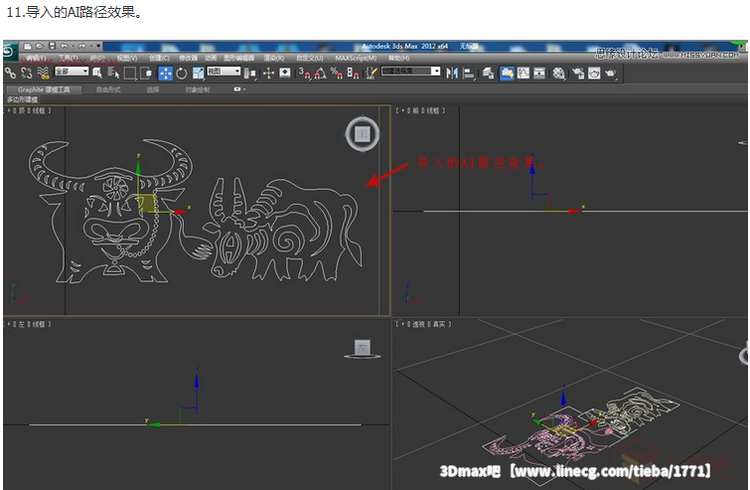Image resolution: width=750 pixels, height=490 pixels.
Task: Open the Render Setup teapot icon
Action: (578, 73)
